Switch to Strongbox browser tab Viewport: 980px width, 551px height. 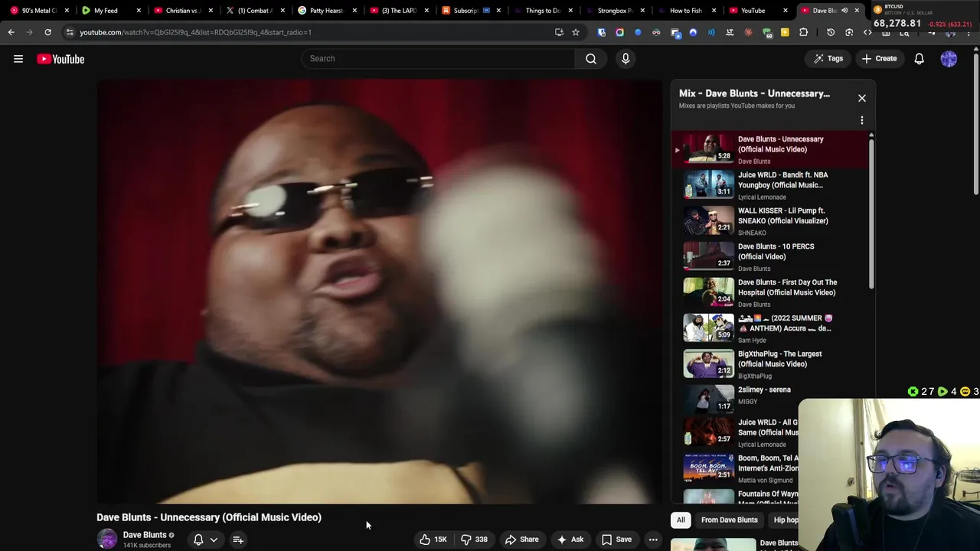point(614,11)
